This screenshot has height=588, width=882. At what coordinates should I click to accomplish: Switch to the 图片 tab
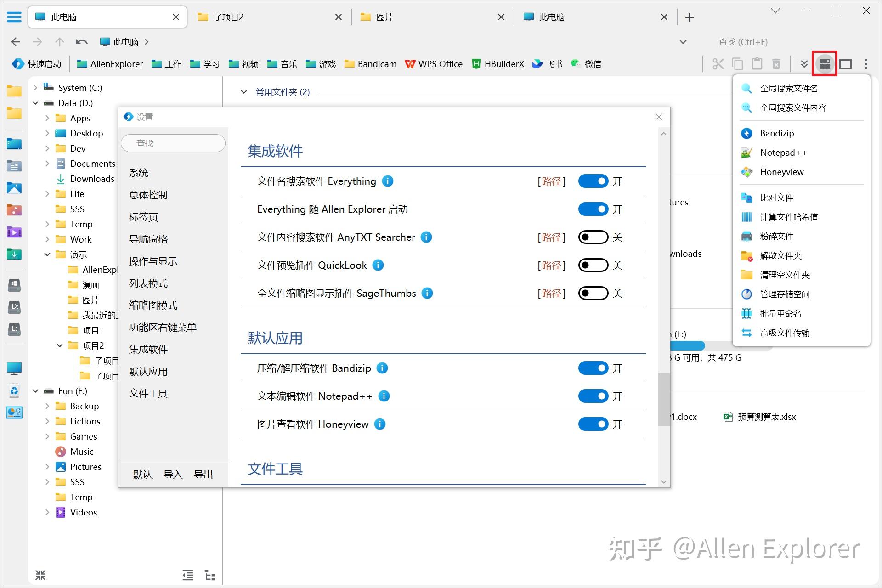click(x=384, y=17)
